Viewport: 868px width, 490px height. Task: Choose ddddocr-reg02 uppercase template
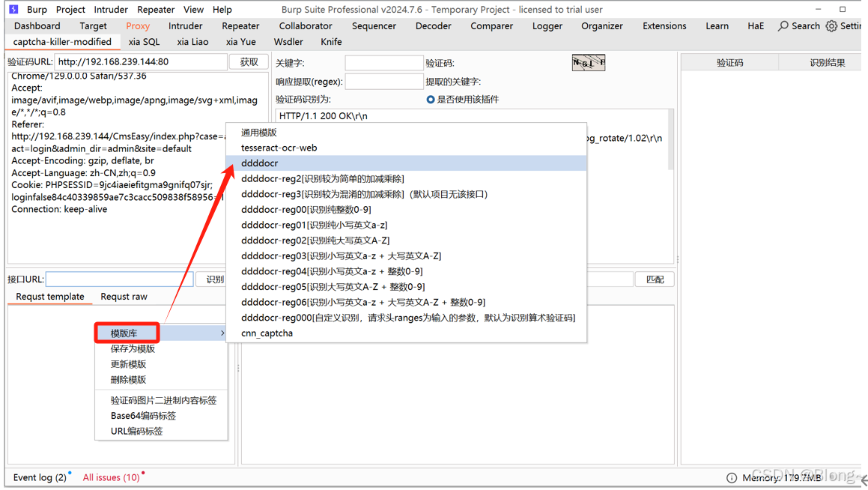[x=407, y=241]
